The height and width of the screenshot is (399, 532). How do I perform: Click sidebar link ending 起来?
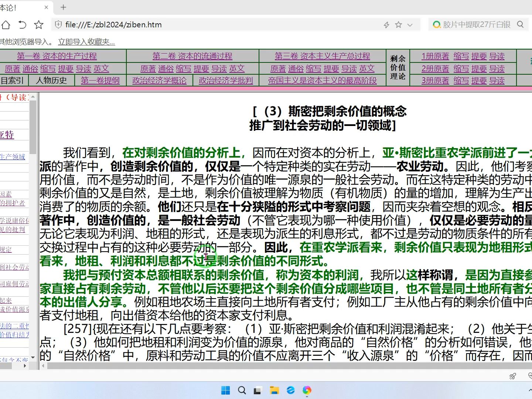pos(6,300)
